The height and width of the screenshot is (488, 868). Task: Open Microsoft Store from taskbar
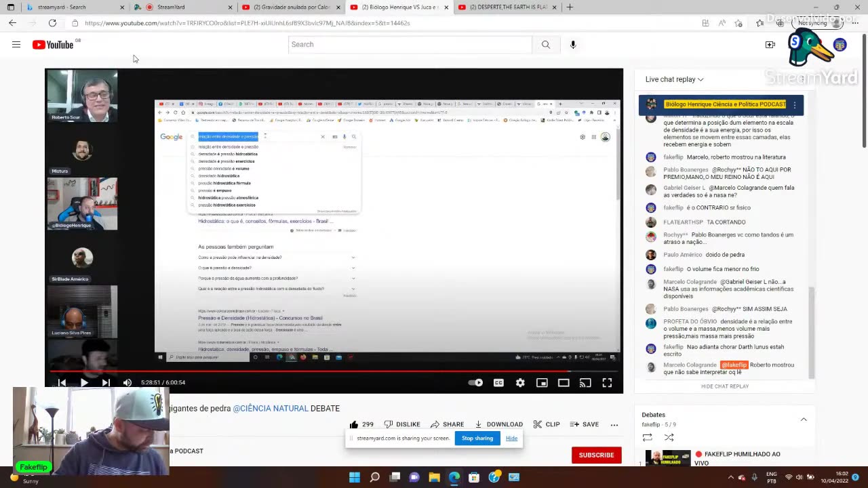click(x=474, y=477)
